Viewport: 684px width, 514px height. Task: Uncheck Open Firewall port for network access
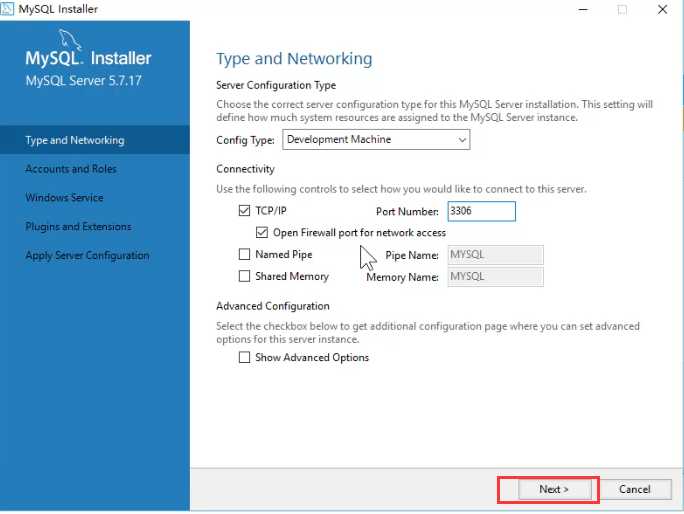(262, 233)
